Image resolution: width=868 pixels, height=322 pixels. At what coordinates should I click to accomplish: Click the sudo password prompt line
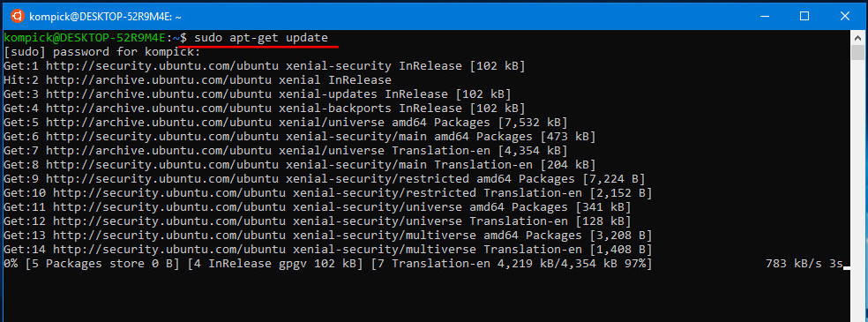(x=101, y=52)
